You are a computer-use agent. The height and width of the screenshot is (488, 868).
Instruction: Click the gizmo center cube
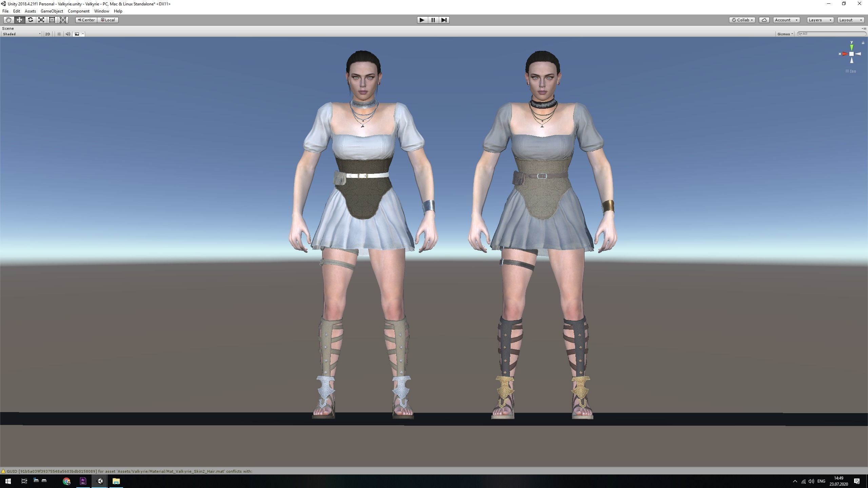pyautogui.click(x=851, y=54)
